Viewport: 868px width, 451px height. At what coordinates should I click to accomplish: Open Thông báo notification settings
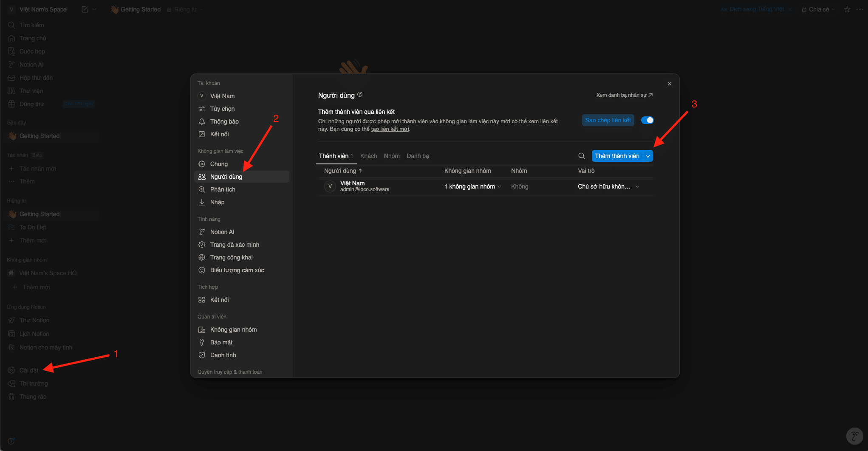[x=224, y=121]
